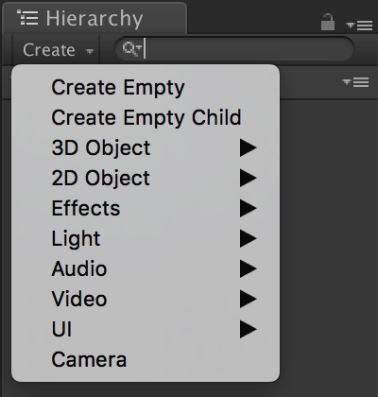Expand the UI submenu arrow
The height and width of the screenshot is (397, 378).
[x=248, y=329]
